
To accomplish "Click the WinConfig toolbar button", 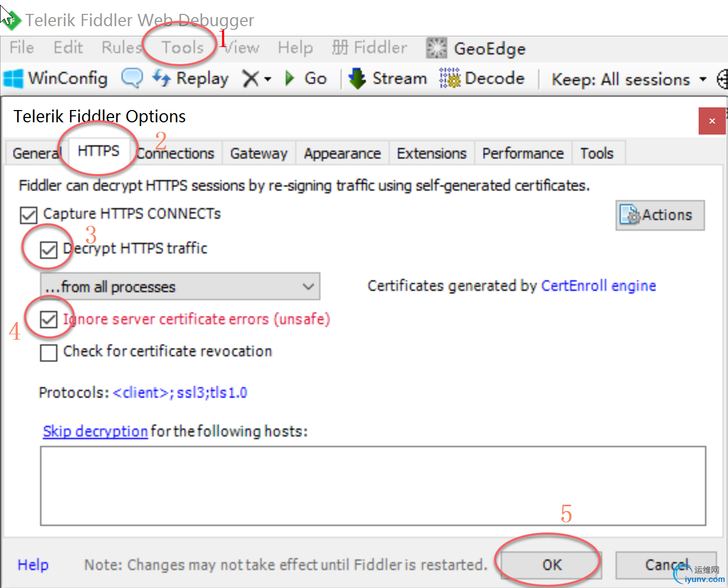I will (x=55, y=79).
